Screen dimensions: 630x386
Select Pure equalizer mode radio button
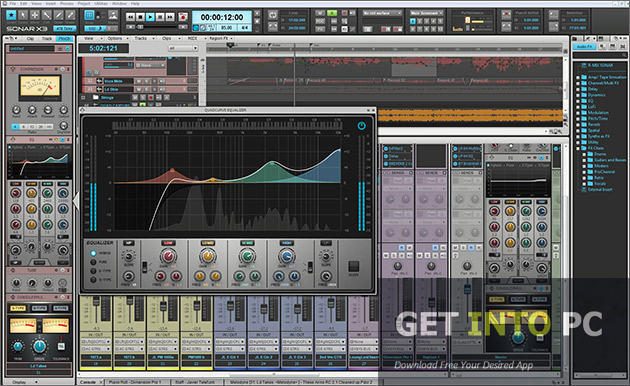[93, 262]
